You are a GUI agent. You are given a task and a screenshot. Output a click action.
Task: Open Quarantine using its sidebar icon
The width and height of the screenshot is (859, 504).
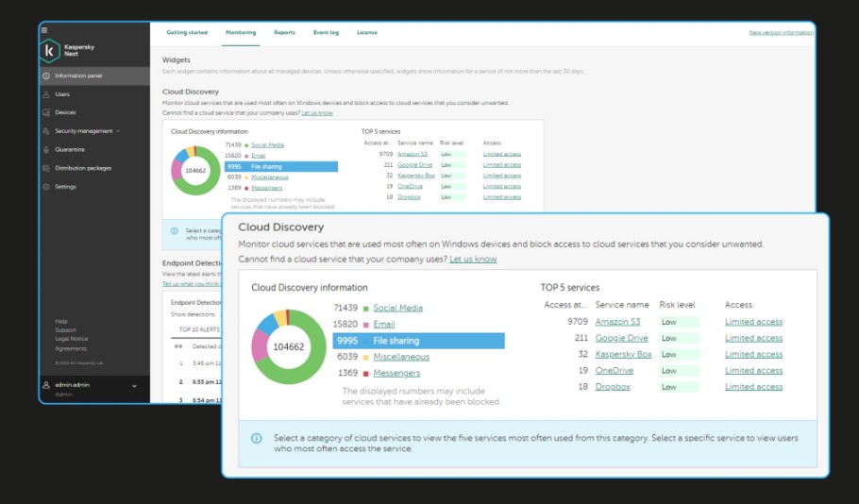coord(46,149)
